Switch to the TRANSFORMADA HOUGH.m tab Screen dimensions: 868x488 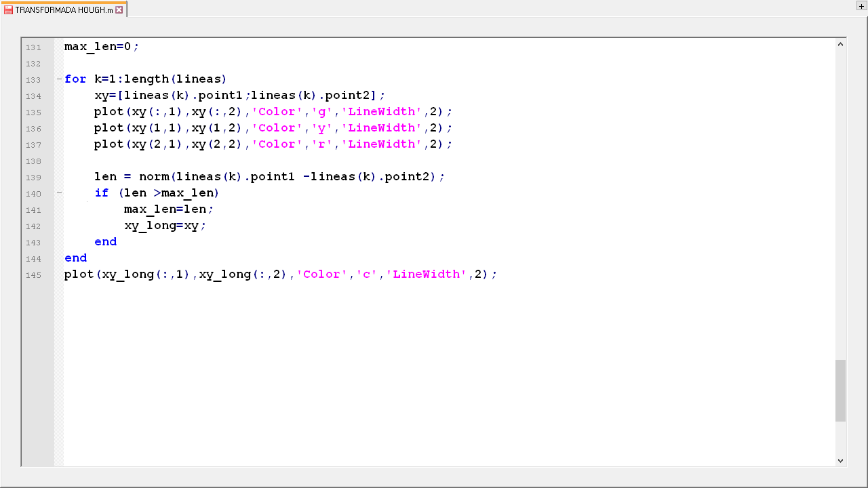[64, 9]
